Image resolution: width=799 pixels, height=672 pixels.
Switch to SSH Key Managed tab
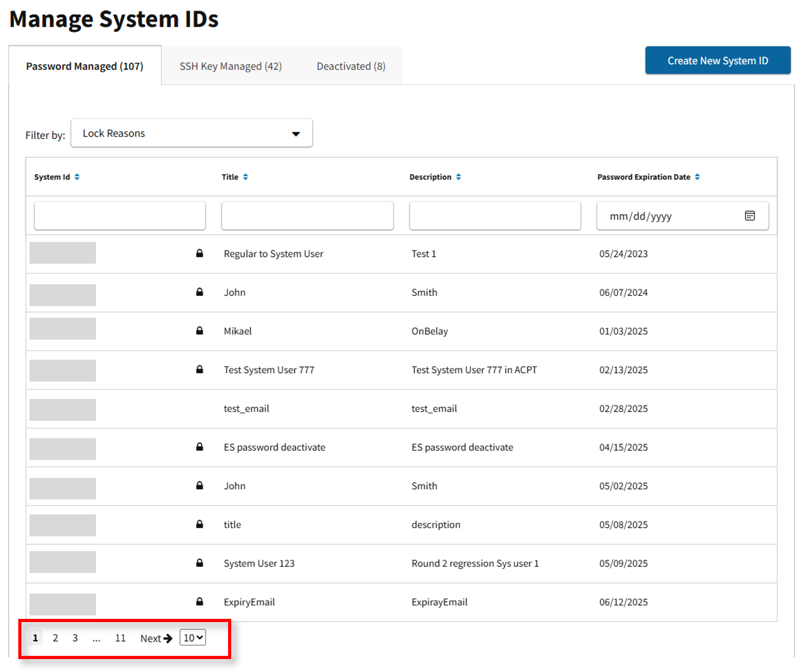click(230, 66)
